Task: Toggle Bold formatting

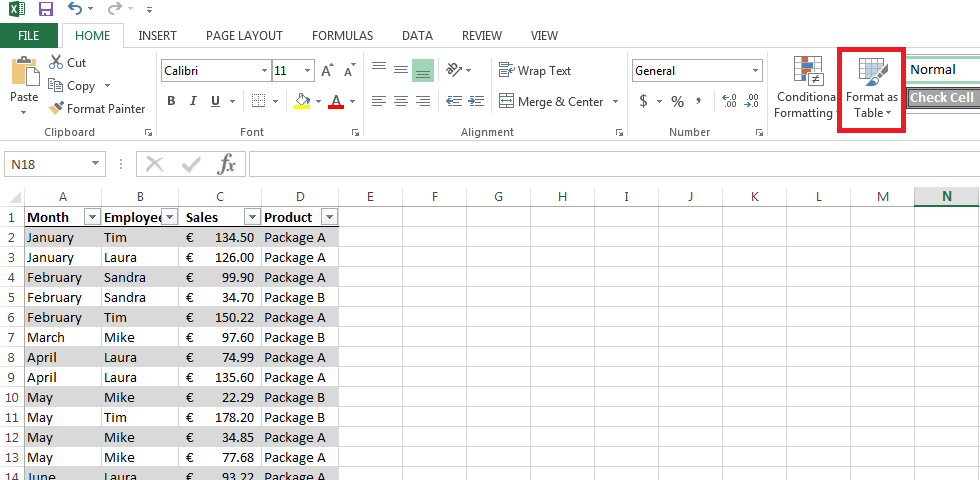Action: coord(171,101)
